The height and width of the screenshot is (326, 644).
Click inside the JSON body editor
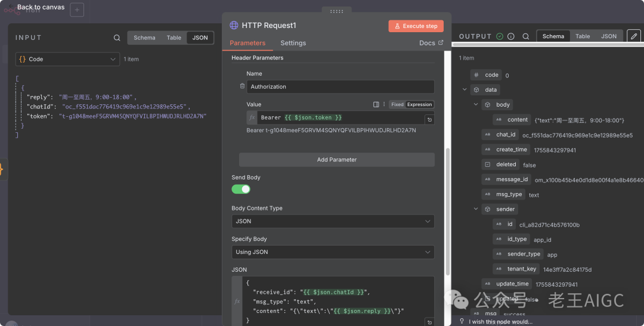tap(338, 301)
